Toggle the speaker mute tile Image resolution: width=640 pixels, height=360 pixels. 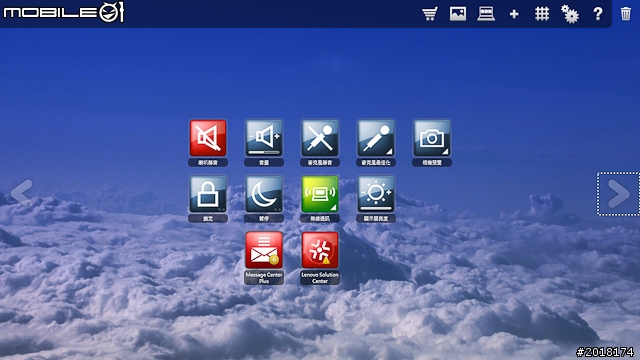coord(208,138)
